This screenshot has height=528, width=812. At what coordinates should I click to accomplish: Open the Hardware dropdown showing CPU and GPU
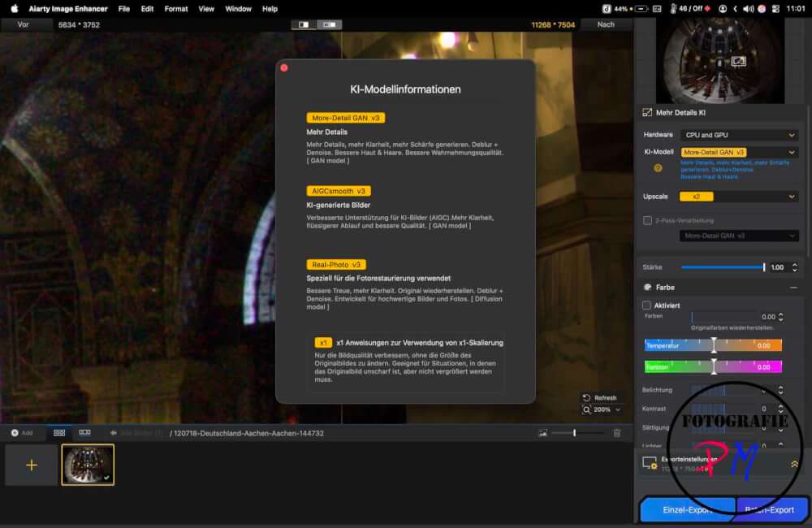(x=738, y=135)
